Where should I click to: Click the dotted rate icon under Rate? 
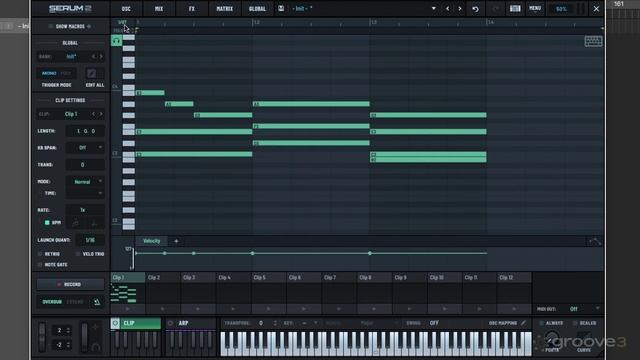(94, 223)
